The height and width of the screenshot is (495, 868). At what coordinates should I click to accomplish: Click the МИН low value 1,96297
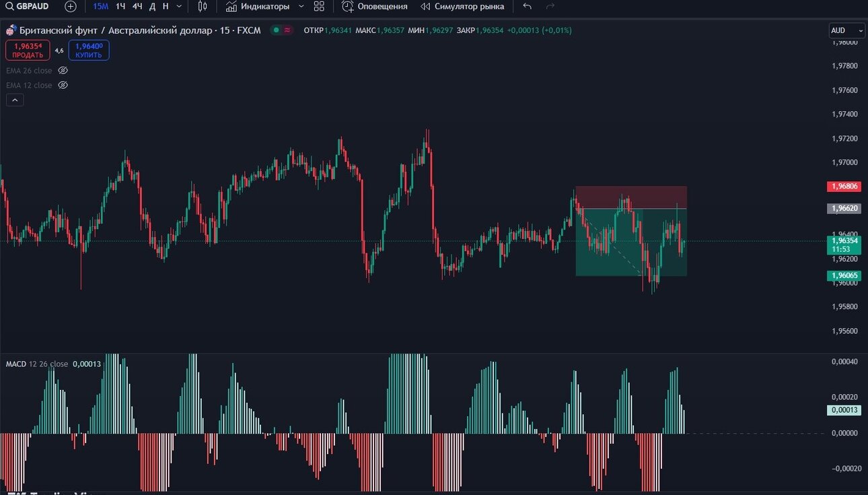(439, 30)
